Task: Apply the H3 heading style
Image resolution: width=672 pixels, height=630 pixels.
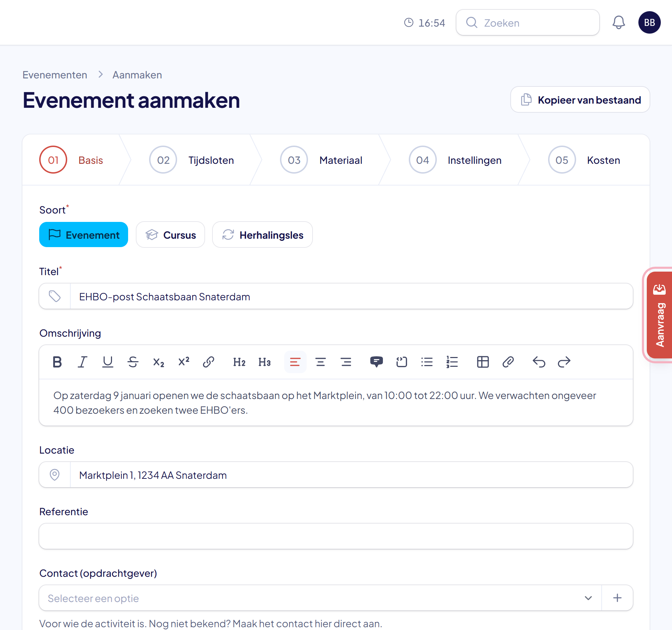Action: pyautogui.click(x=265, y=362)
